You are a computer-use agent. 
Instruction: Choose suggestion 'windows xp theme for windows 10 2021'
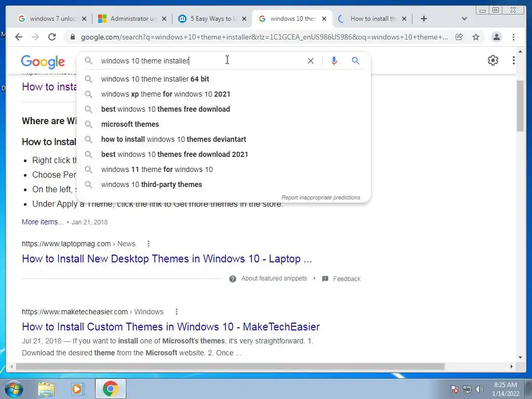(223, 95)
